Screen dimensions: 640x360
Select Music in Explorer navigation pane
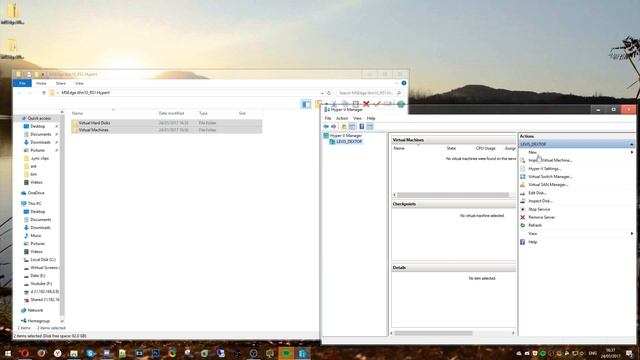click(36, 236)
